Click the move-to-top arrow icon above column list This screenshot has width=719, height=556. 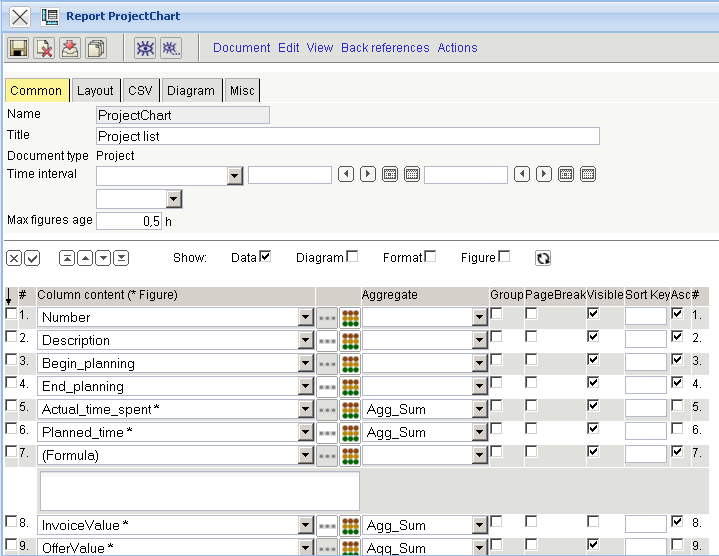click(67, 258)
